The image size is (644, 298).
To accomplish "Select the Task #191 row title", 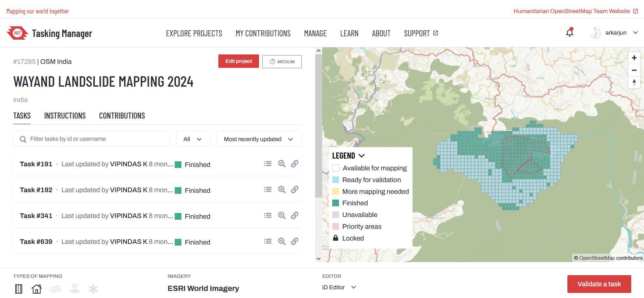I will (36, 164).
